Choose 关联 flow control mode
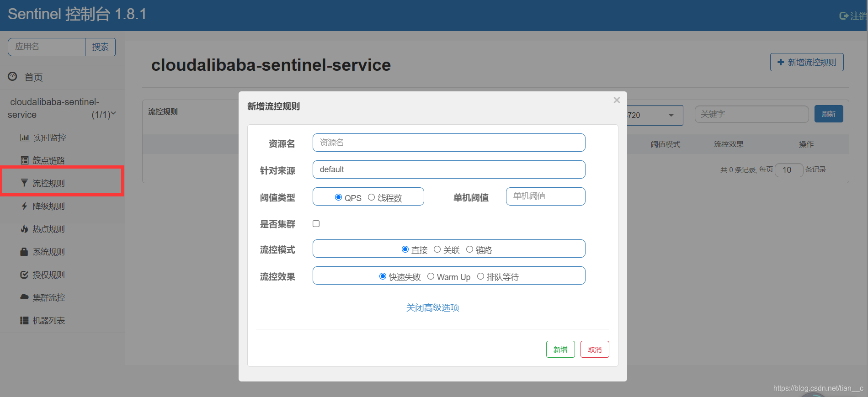The height and width of the screenshot is (397, 868). tap(437, 249)
